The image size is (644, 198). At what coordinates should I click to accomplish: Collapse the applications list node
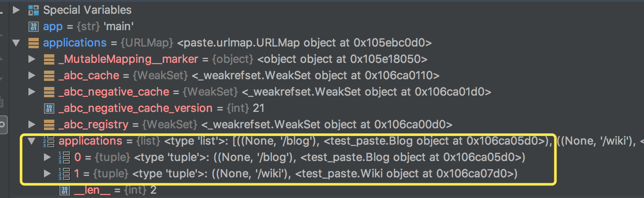pyautogui.click(x=32, y=141)
